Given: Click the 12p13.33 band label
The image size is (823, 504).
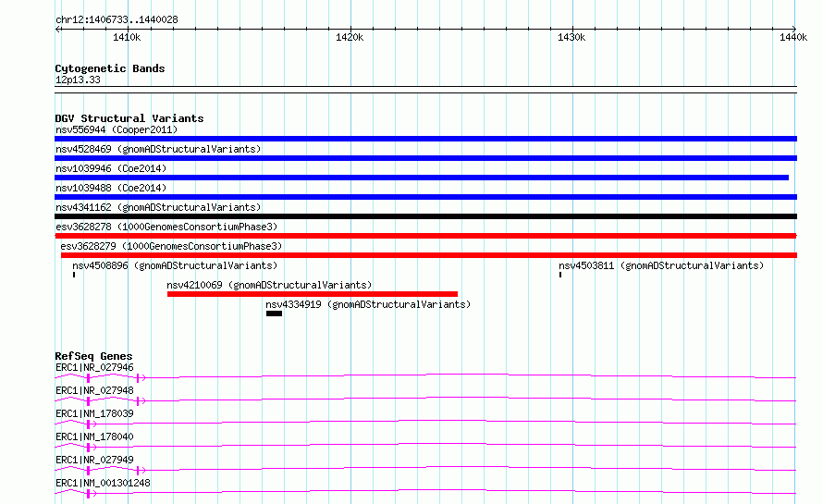Looking at the screenshot, I should pyautogui.click(x=78, y=80).
